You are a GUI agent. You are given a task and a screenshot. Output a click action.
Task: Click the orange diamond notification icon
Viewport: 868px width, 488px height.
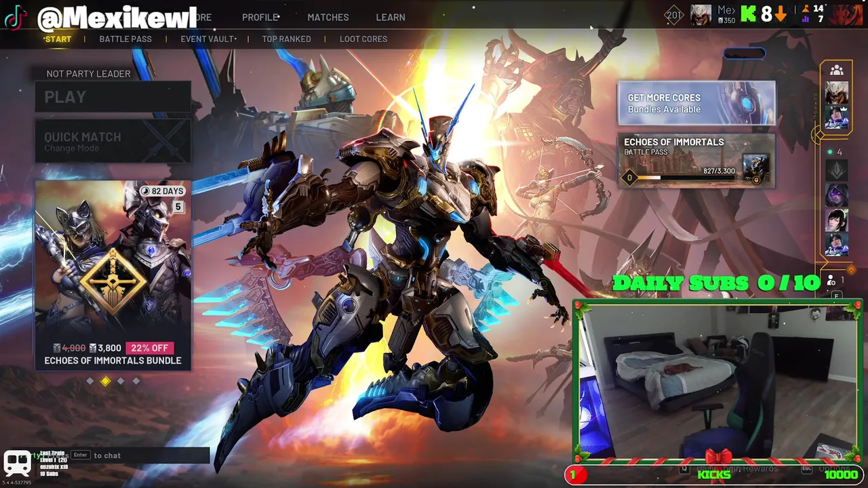[x=852, y=270]
